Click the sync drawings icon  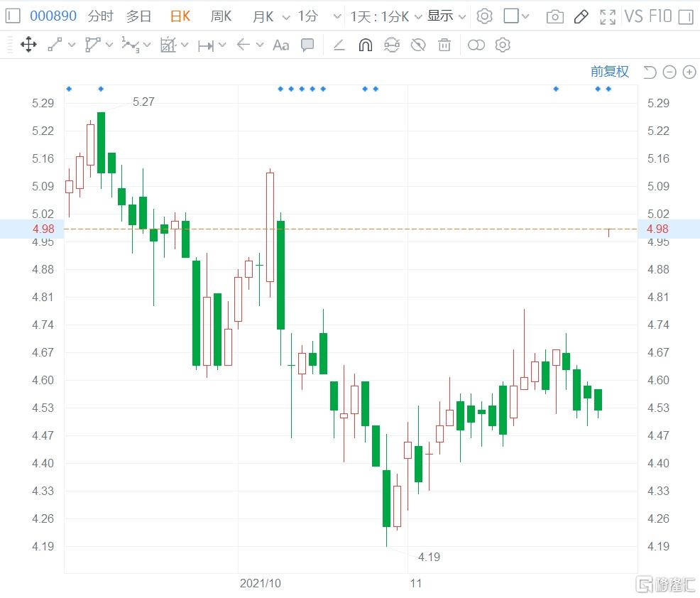point(391,45)
